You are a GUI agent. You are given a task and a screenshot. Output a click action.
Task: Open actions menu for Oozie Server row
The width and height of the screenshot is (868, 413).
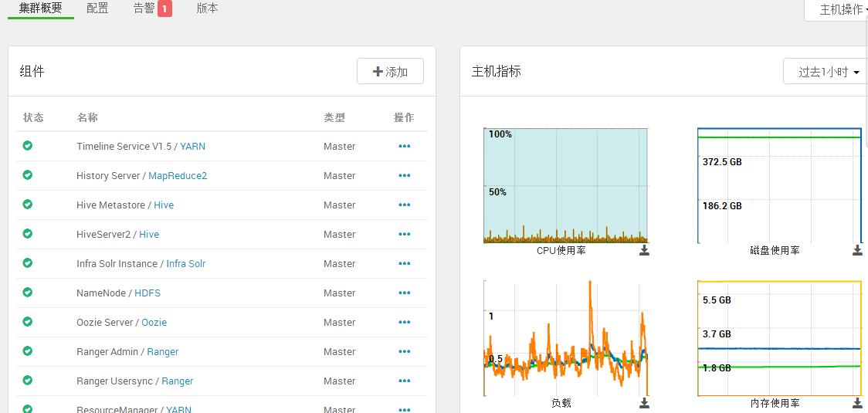tap(404, 322)
